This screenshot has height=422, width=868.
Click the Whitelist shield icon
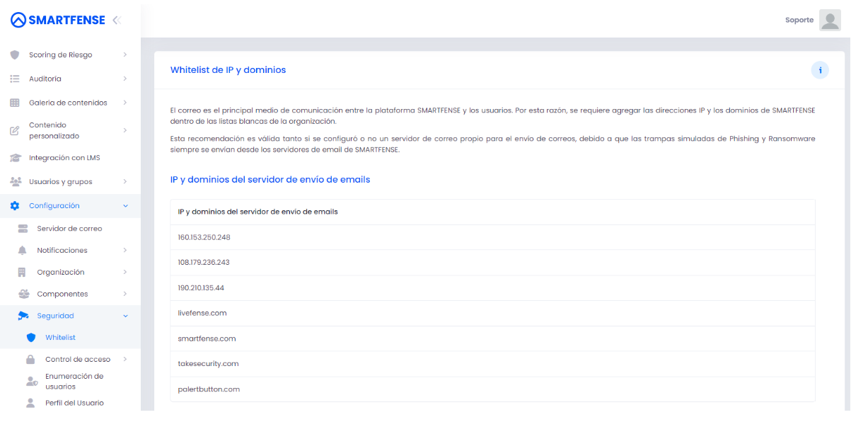(30, 338)
